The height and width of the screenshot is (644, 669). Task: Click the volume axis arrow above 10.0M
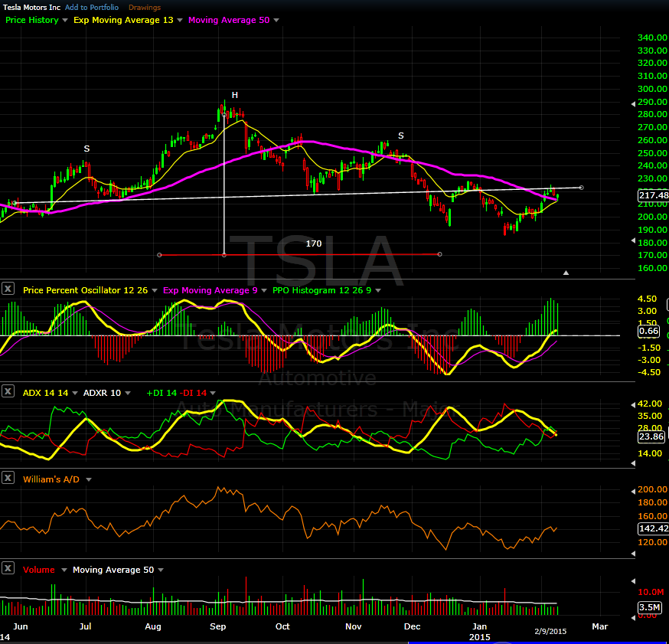633,581
